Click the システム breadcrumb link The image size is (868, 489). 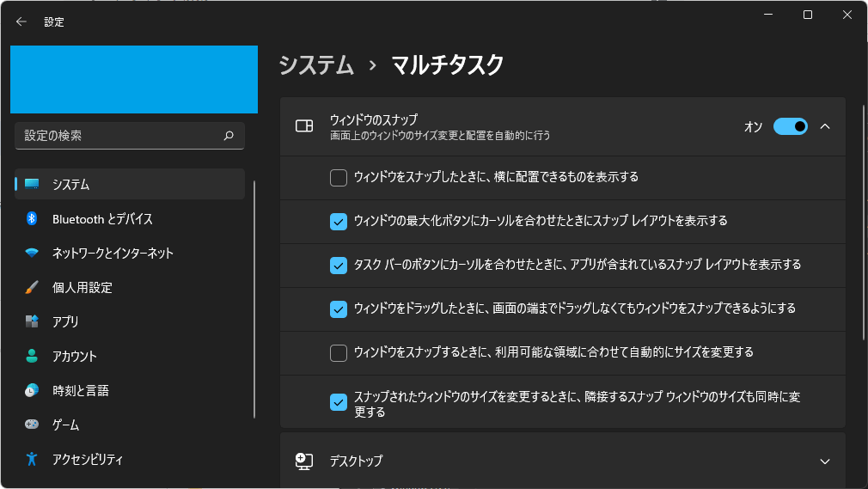tap(316, 64)
